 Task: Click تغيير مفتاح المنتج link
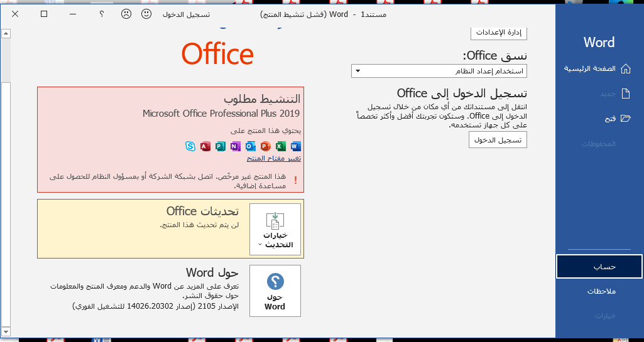(274, 159)
